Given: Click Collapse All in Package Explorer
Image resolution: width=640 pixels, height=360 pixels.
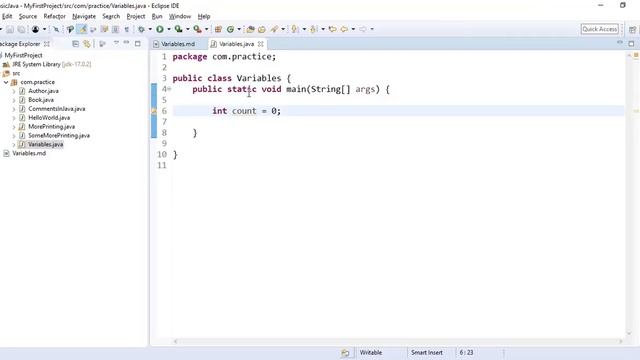Looking at the screenshot, I should pos(76,44).
